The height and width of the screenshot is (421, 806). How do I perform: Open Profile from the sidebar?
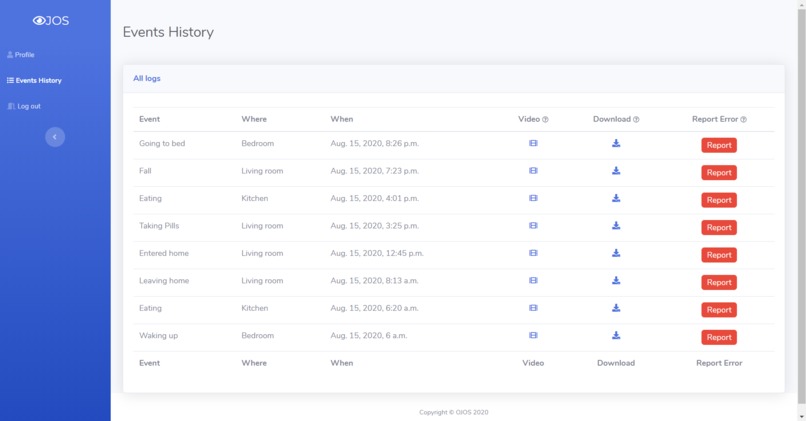coord(21,54)
